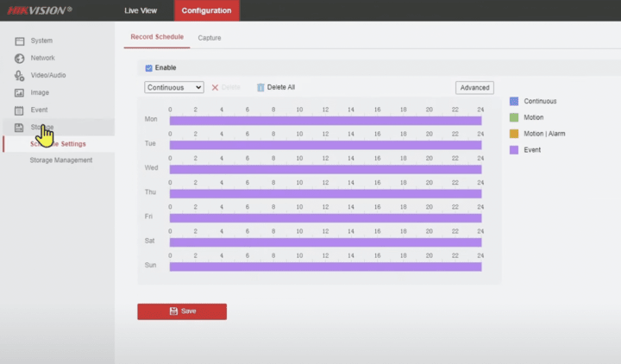The height and width of the screenshot is (364, 621).
Task: Click the Storage disk icon
Action: pyautogui.click(x=19, y=127)
